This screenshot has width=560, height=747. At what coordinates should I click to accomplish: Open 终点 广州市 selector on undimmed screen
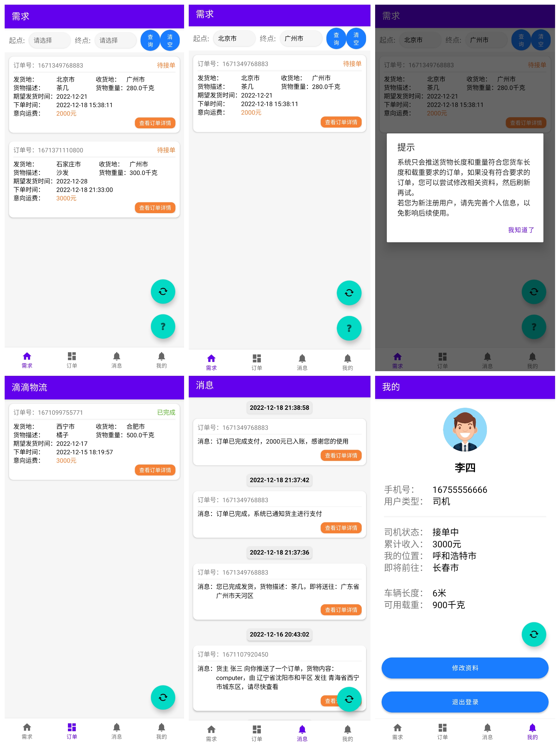point(300,38)
